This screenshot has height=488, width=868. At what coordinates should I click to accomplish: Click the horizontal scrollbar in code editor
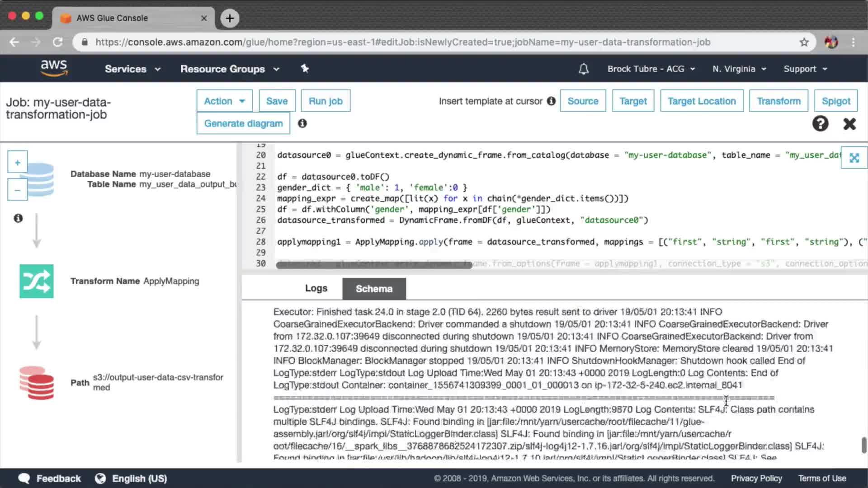(374, 265)
